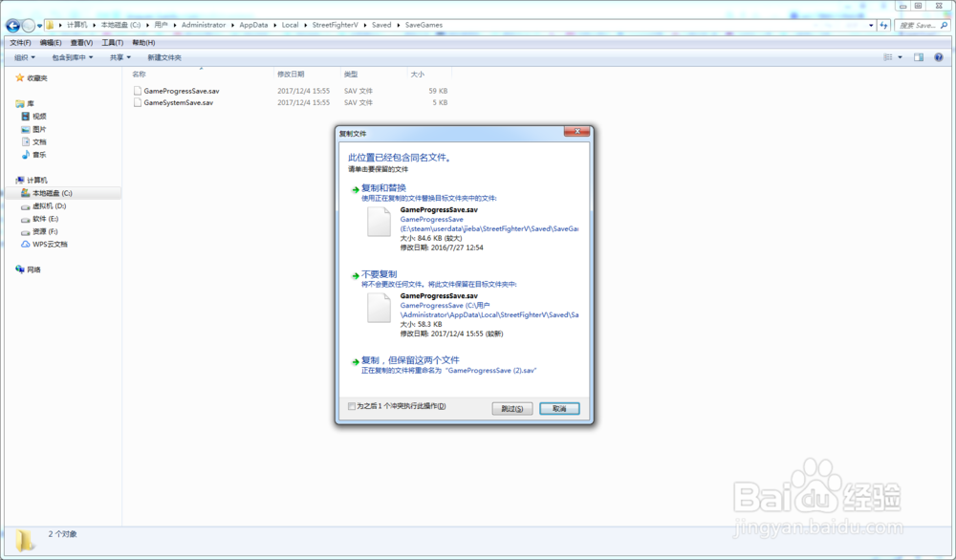Choose 不要复制 option in dialog

point(379,274)
